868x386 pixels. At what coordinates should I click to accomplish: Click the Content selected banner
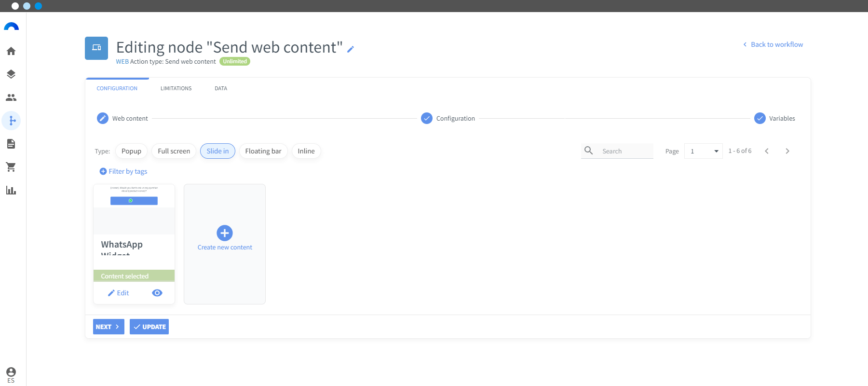(134, 276)
